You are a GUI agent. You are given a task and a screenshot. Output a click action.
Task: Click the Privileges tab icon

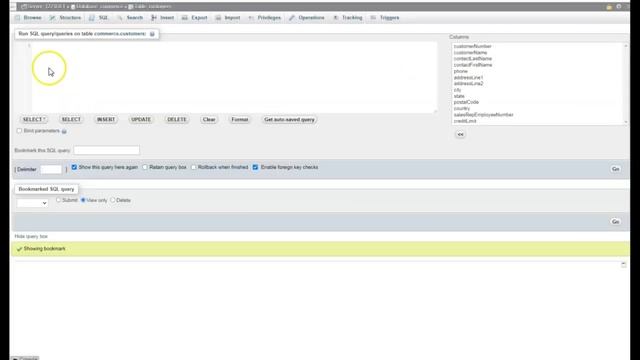(x=251, y=18)
